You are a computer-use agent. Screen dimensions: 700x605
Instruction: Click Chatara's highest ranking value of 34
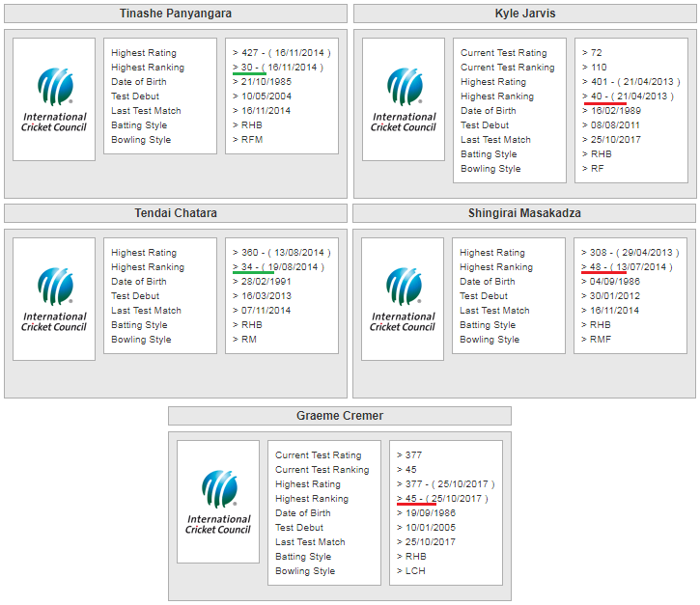[x=278, y=267]
